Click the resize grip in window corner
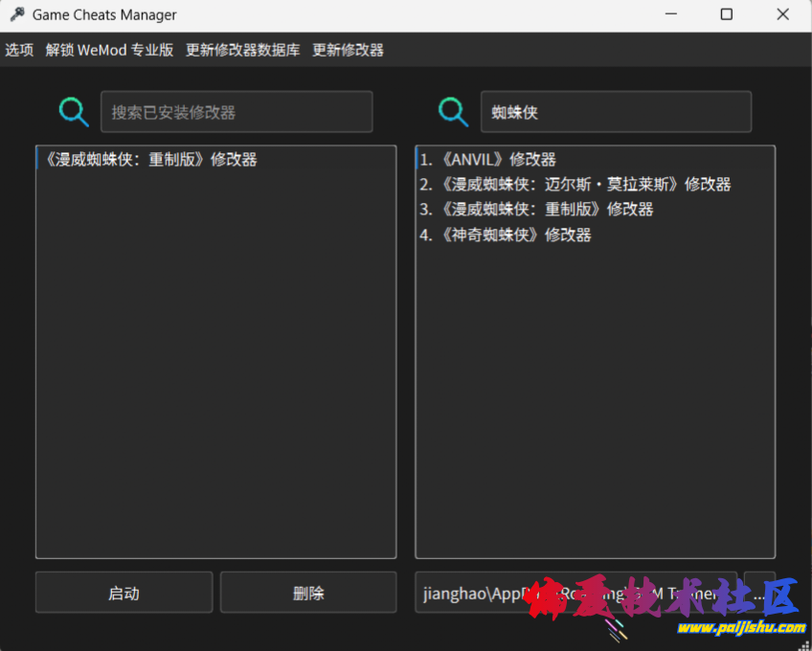812x651 pixels. tap(802, 642)
